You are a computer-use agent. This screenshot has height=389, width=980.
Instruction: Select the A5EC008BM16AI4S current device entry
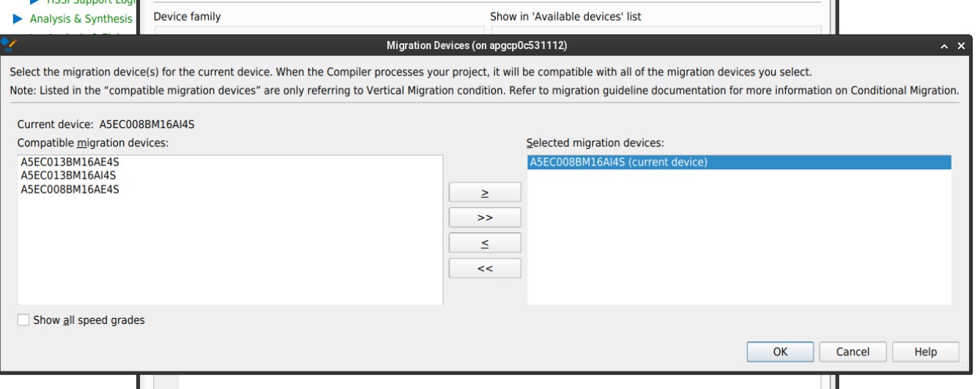617,163
